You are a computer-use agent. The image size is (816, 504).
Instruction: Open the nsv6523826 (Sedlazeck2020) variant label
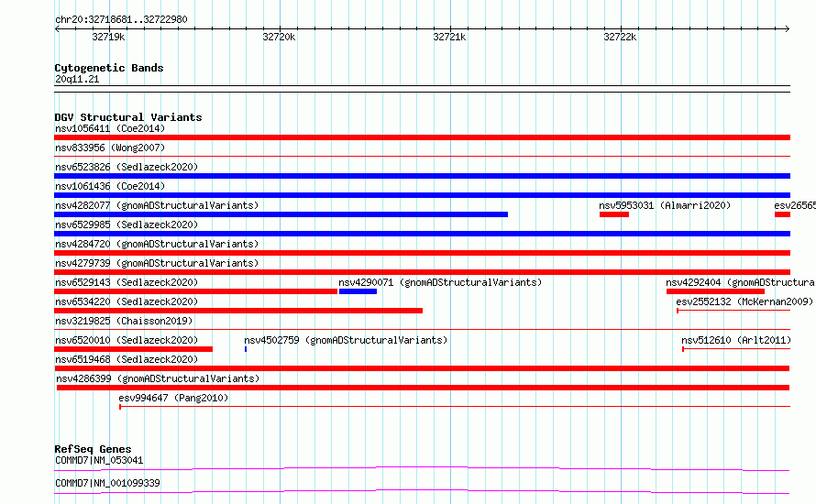127,167
